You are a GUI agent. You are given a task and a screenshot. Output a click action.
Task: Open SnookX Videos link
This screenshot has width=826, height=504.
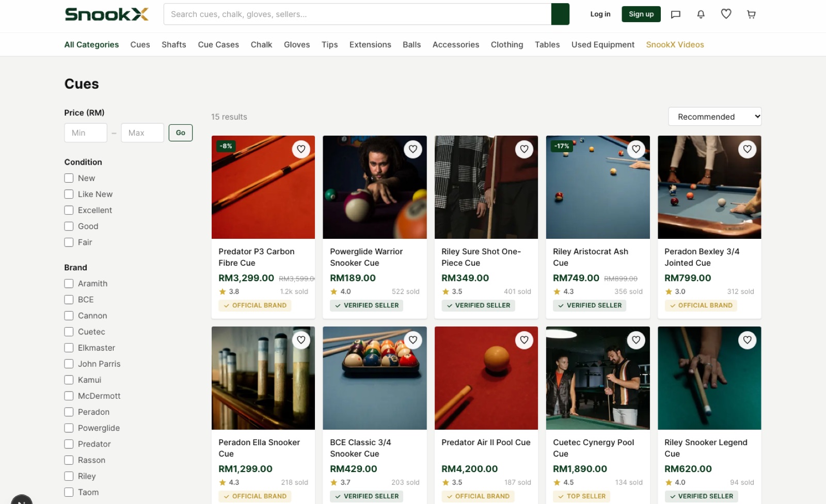[675, 44]
